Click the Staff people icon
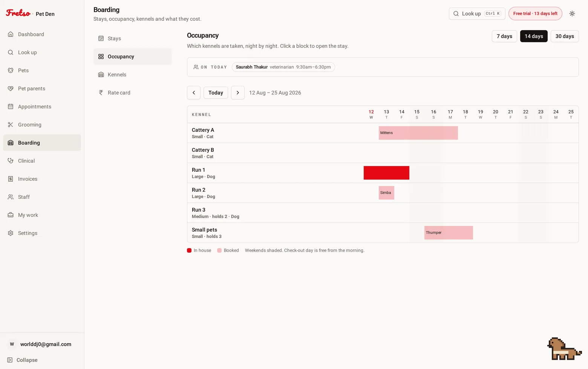The height and width of the screenshot is (369, 588). [11, 197]
